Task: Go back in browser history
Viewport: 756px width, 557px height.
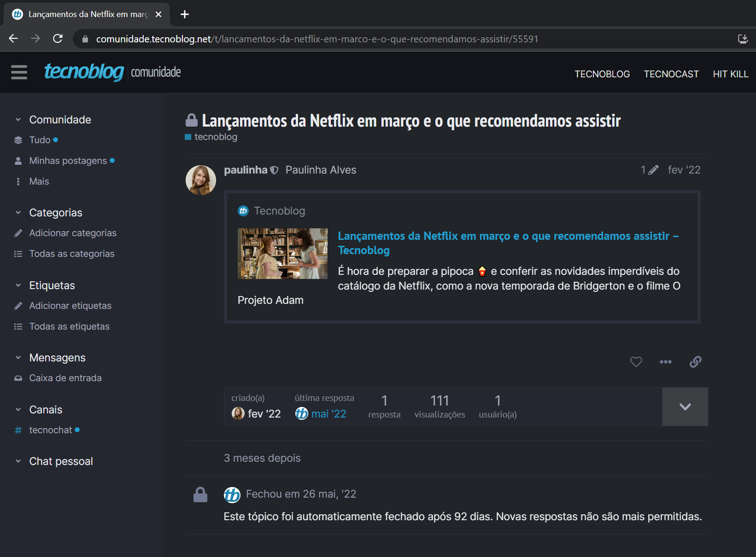Action: (13, 39)
